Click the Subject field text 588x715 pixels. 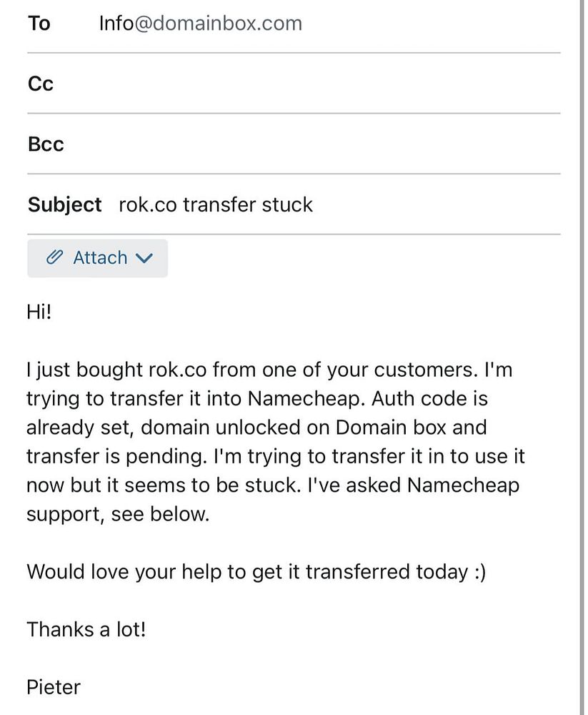tap(216, 204)
